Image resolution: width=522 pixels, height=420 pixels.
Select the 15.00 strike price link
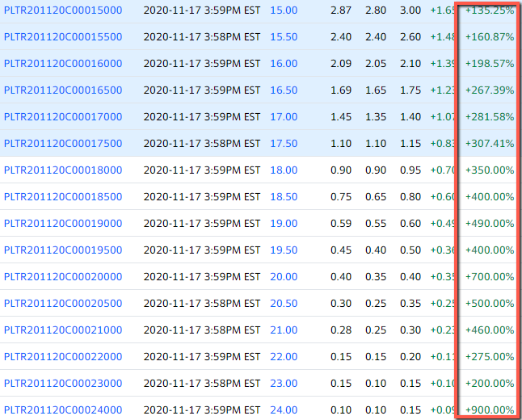pyautogui.click(x=284, y=10)
